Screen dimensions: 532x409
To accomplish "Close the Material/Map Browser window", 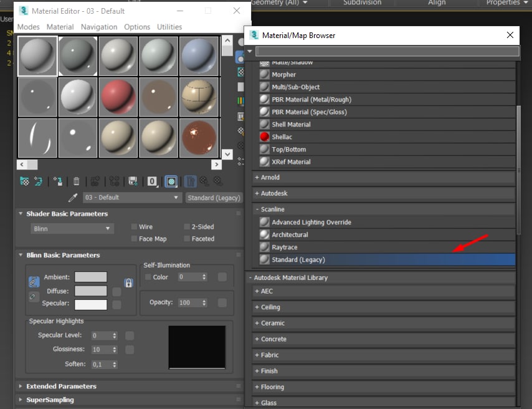I will tap(510, 35).
